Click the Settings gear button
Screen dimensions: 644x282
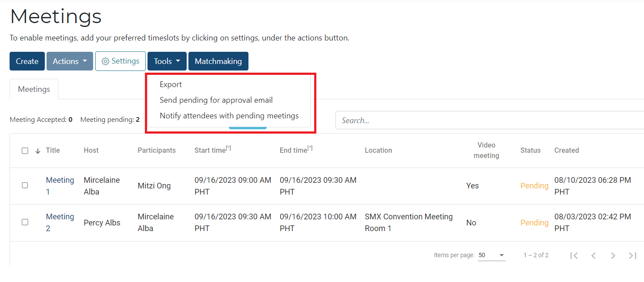pyautogui.click(x=121, y=61)
